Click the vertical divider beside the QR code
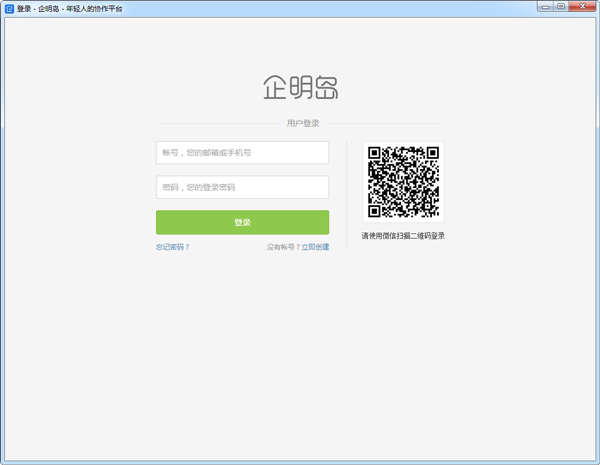Screen dimensions: 600x465 coord(347,195)
